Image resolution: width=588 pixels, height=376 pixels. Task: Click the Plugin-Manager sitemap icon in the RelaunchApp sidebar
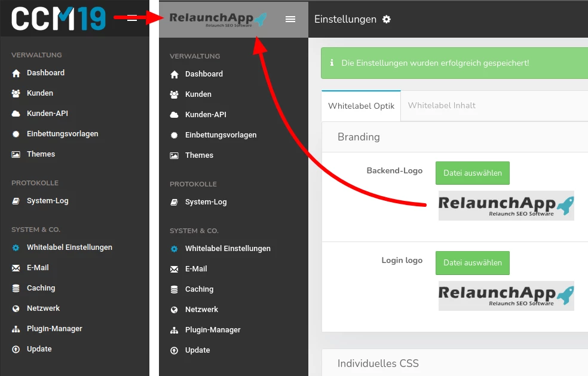[x=174, y=330]
